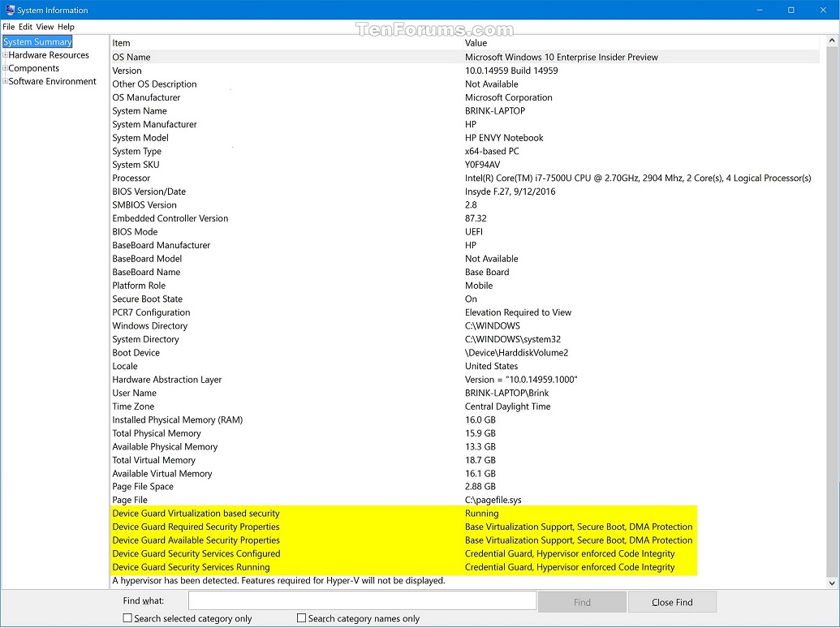Screen dimensions: 840x628
Task: Click the Other OS Description row
Action: click(465, 84)
